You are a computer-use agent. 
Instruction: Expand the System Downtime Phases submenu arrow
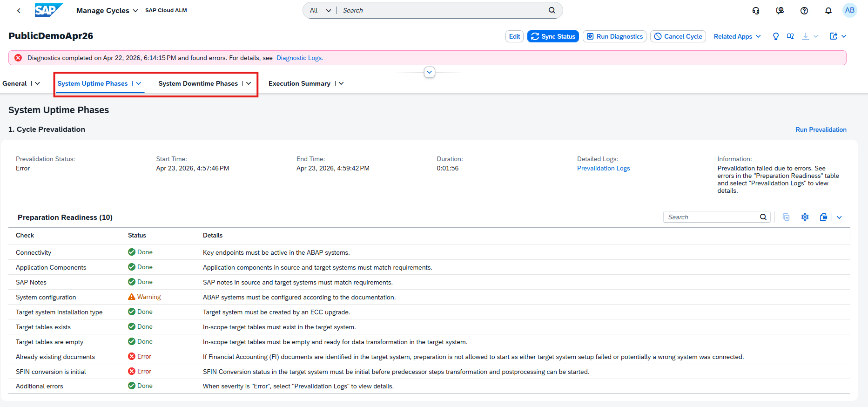click(x=249, y=83)
